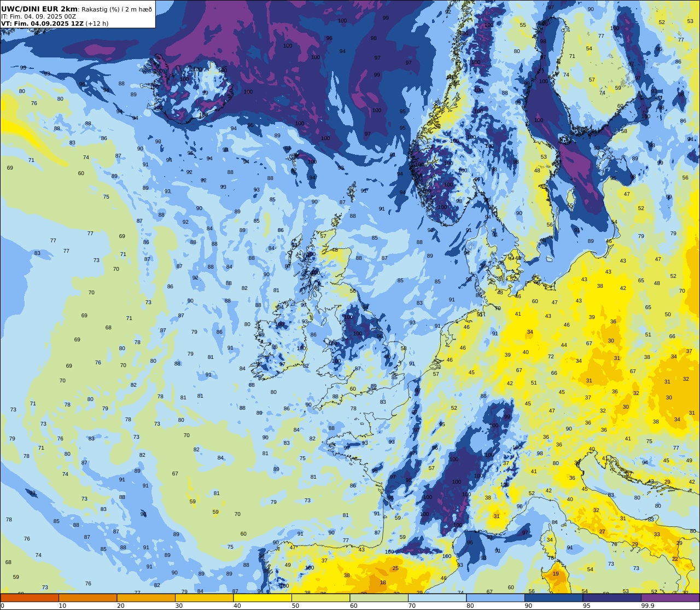Screen dimensions: 700x610
Task: Click the legend swatch between 95 and 99.9
Action: click(x=612, y=598)
